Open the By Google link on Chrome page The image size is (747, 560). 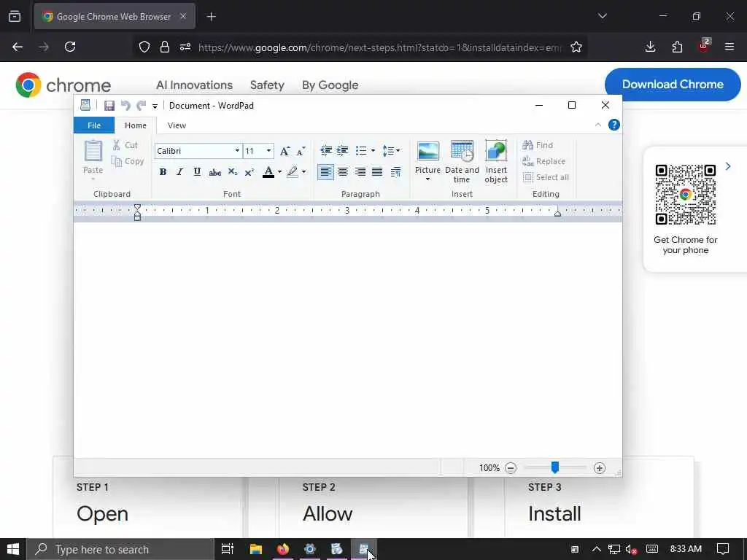(330, 85)
